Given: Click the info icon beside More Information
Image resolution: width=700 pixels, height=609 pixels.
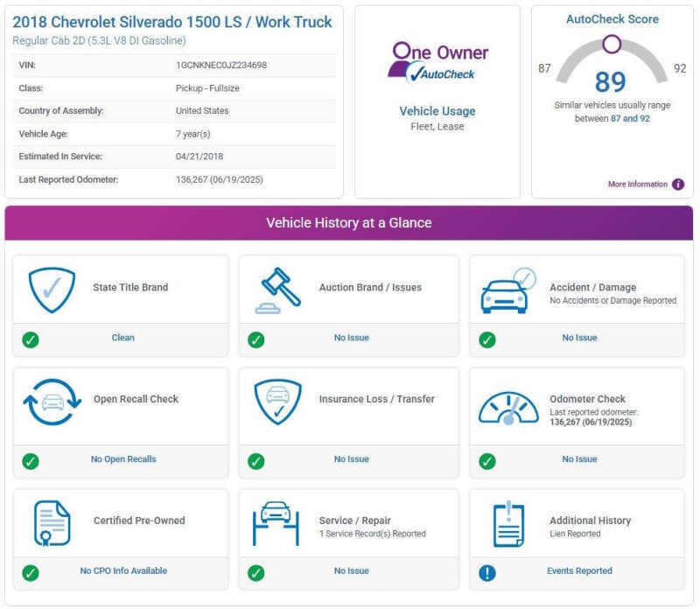Looking at the screenshot, I should [678, 185].
